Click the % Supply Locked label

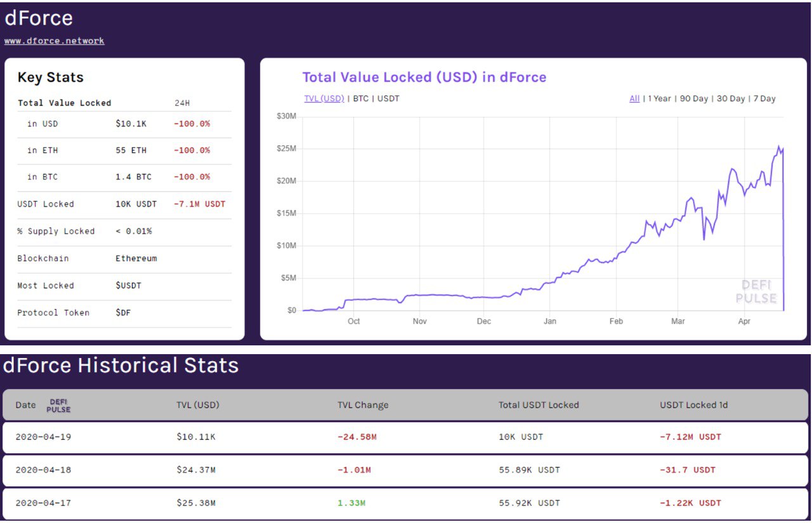tap(56, 231)
